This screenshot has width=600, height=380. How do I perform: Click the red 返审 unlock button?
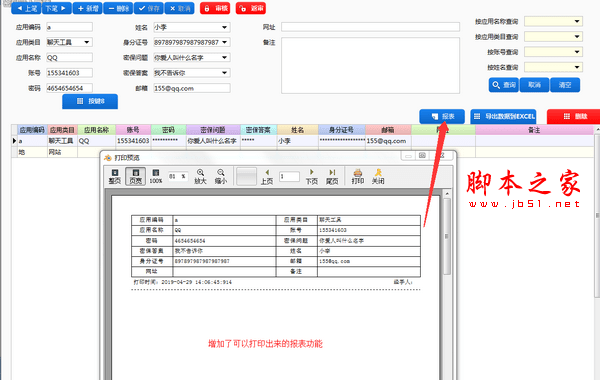pos(251,8)
